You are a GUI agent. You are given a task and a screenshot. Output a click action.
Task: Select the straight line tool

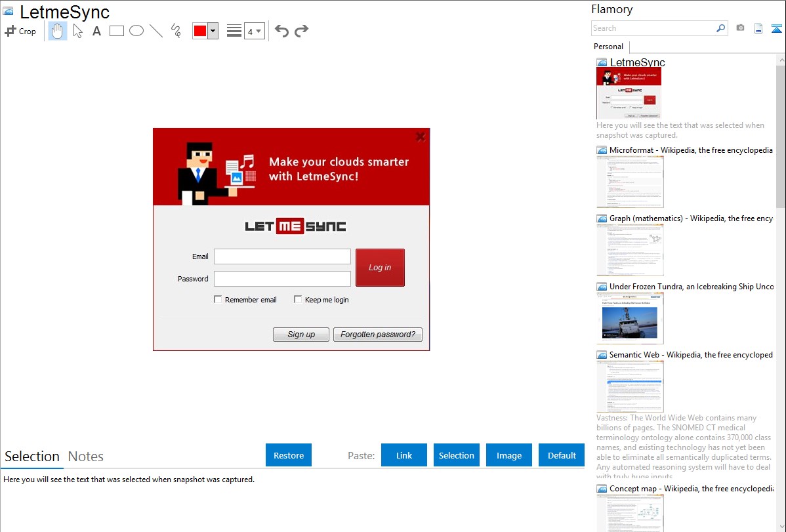pyautogui.click(x=156, y=31)
